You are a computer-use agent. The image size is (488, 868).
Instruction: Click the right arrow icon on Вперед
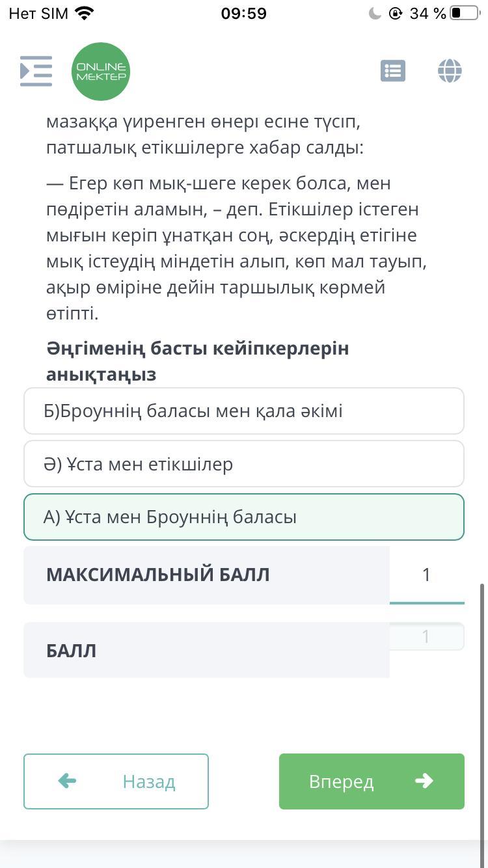424,781
